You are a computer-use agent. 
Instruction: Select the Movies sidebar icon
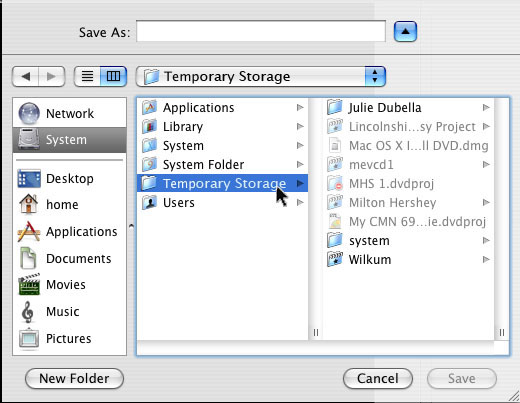29,284
